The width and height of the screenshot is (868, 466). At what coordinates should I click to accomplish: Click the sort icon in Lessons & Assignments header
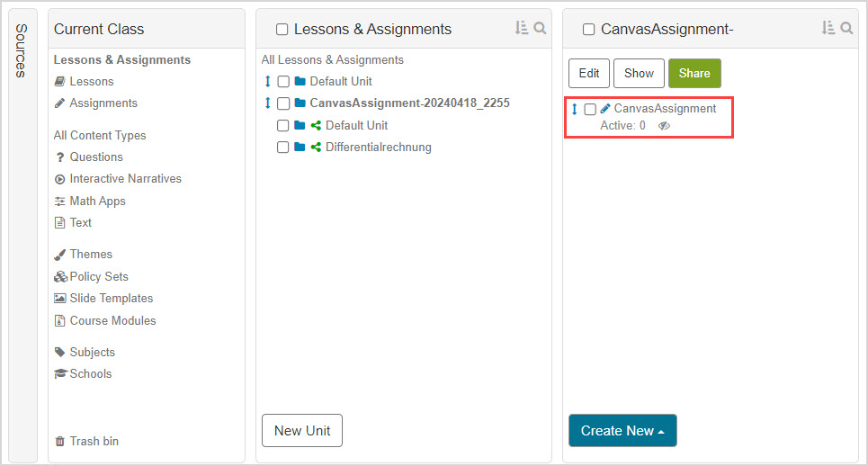coord(522,29)
